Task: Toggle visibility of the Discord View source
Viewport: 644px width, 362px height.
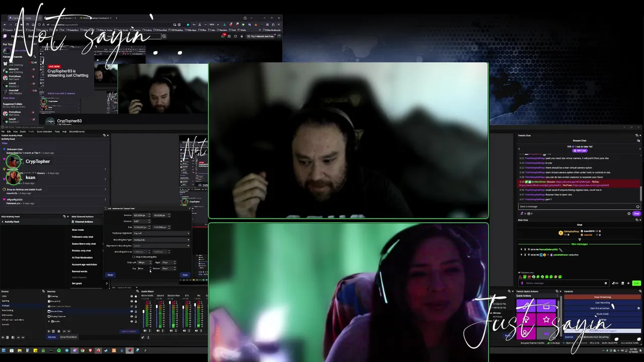Action: click(132, 311)
